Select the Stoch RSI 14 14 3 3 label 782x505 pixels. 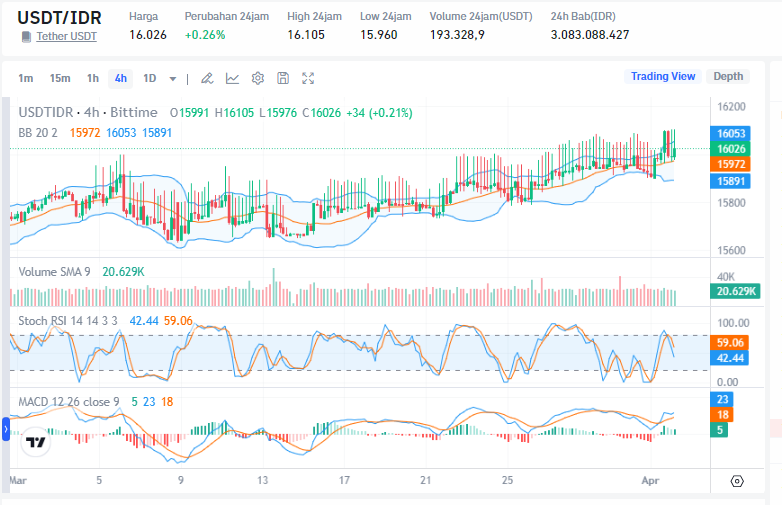[x=68, y=321]
